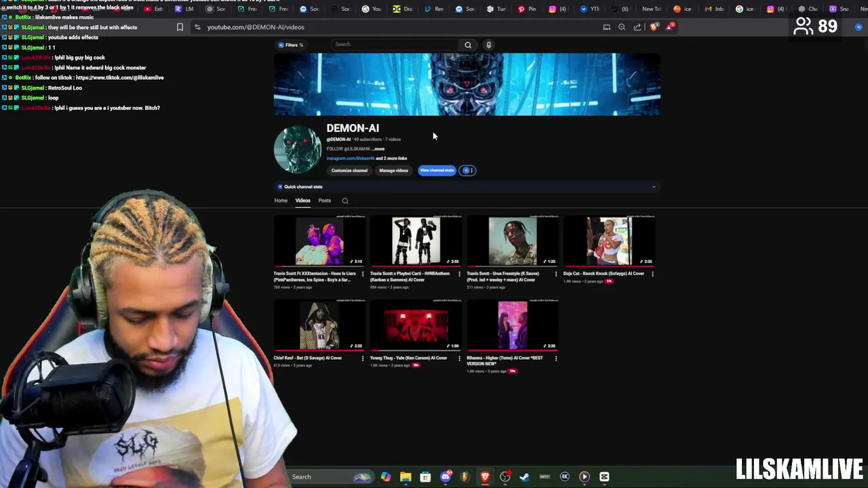
Task: Open the Hoes Is Liars video thumbnail
Action: (x=319, y=241)
